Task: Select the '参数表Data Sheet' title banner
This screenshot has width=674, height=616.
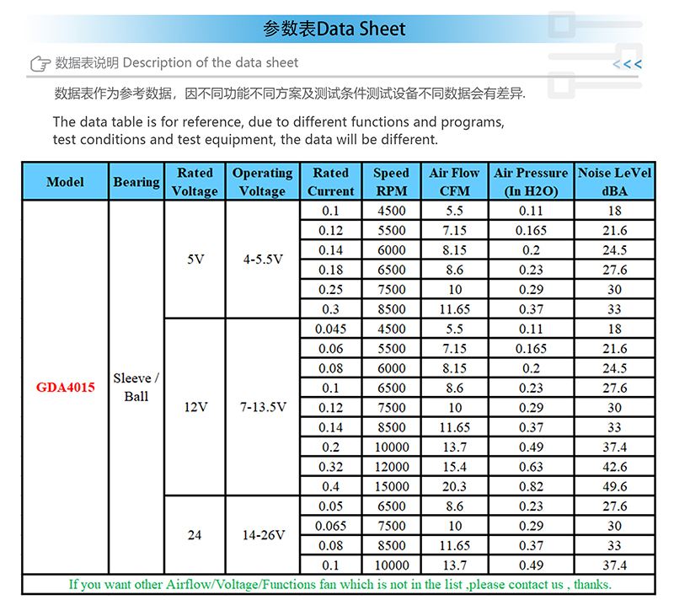Action: click(334, 29)
